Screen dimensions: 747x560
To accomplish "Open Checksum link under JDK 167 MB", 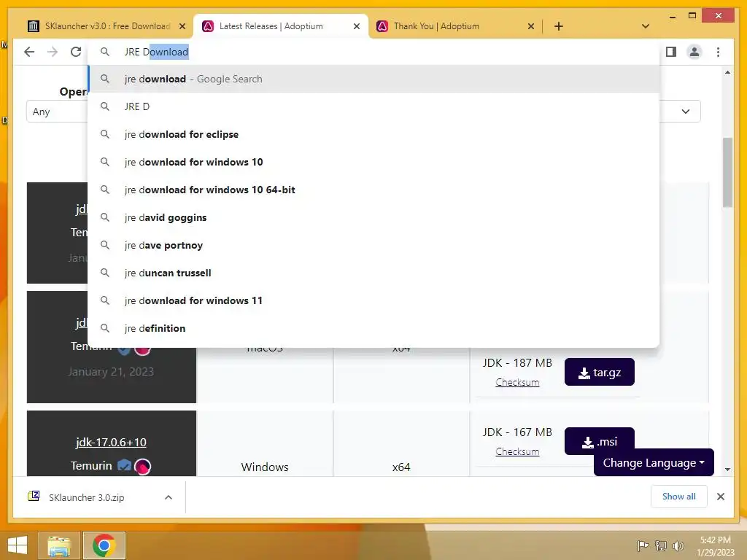I will 517,451.
